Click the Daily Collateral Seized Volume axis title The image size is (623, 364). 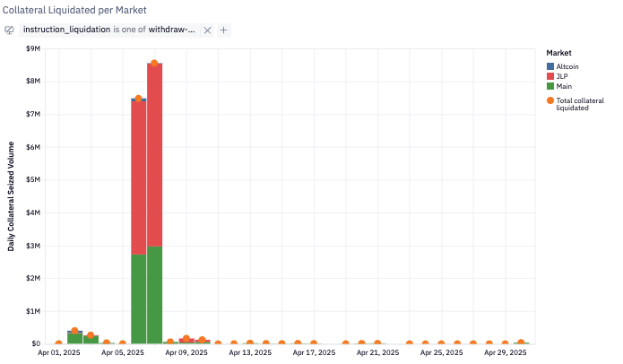[13, 194]
